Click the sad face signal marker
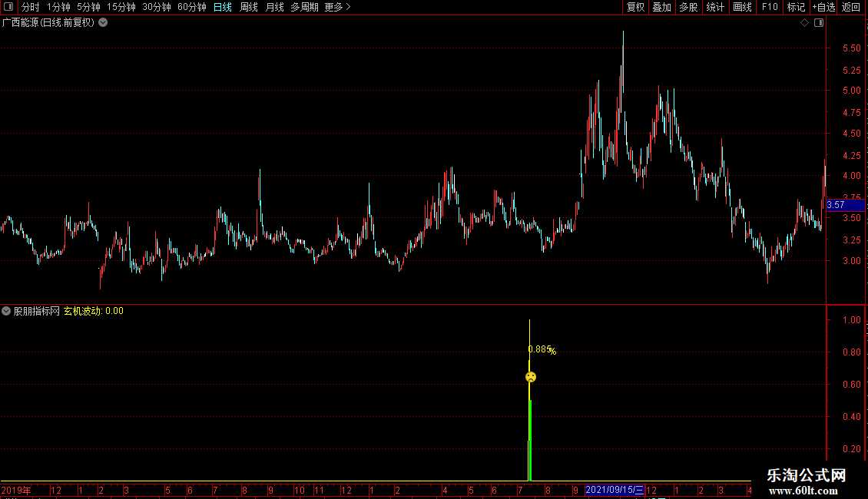This screenshot has width=868, height=499. point(530,377)
